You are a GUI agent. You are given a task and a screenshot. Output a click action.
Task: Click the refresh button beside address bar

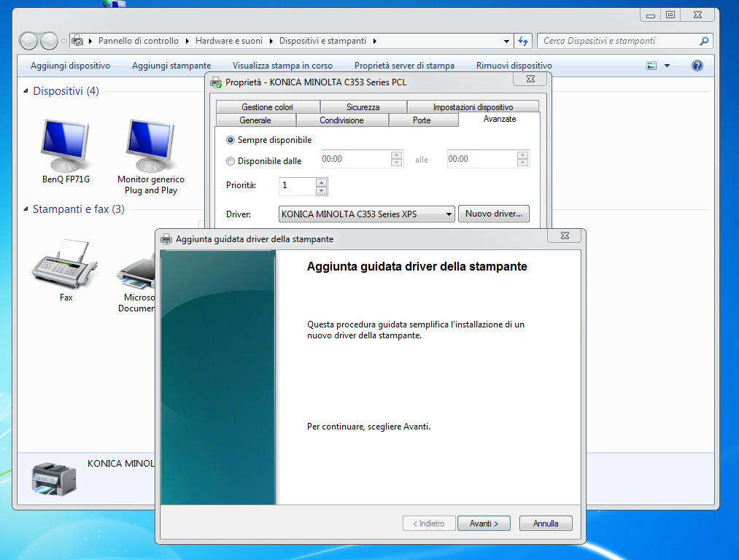(522, 42)
